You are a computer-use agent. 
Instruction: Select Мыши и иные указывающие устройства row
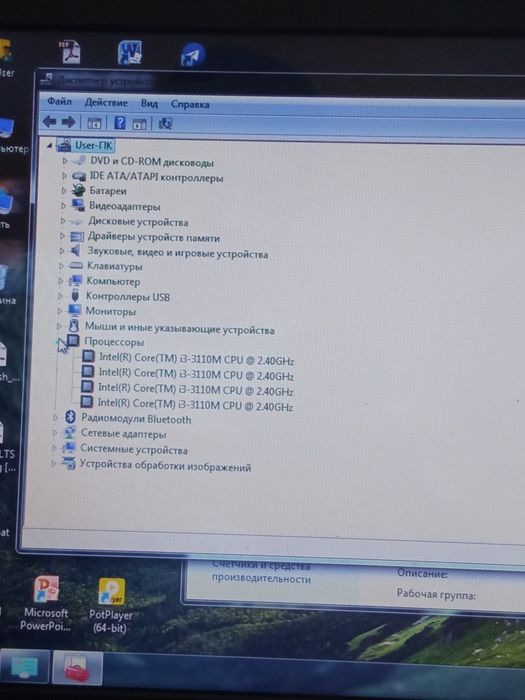(x=179, y=329)
